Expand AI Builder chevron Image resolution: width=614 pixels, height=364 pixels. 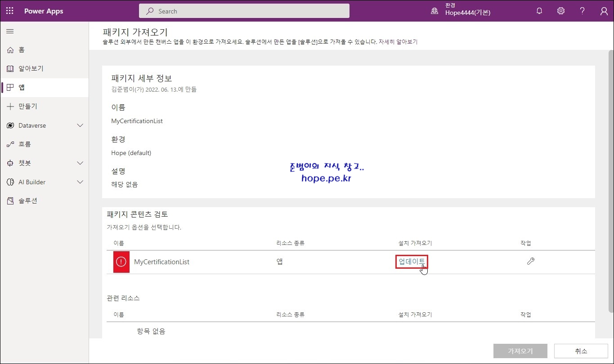tap(80, 182)
